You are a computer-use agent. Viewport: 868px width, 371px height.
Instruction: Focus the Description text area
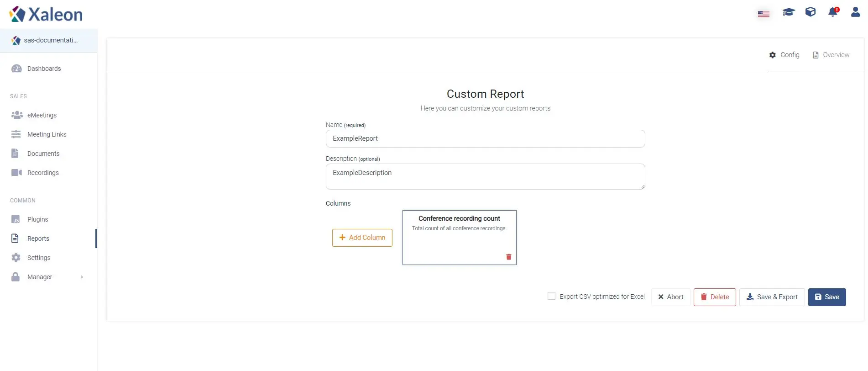(x=485, y=176)
